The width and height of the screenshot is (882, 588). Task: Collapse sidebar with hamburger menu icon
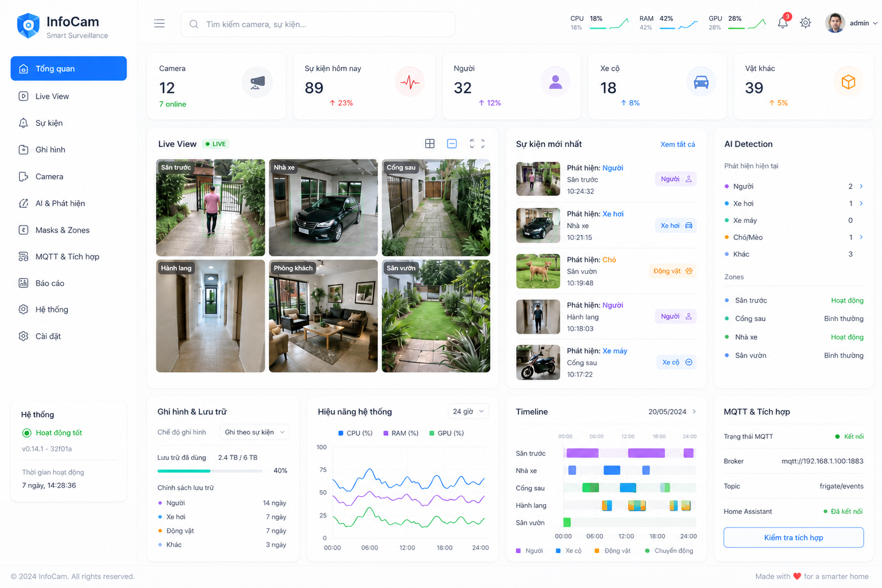click(159, 24)
